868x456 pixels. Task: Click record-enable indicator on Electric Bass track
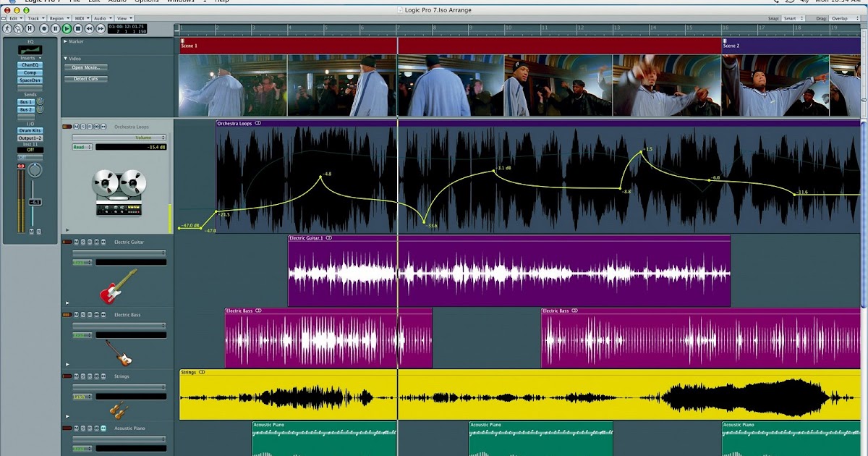67,315
